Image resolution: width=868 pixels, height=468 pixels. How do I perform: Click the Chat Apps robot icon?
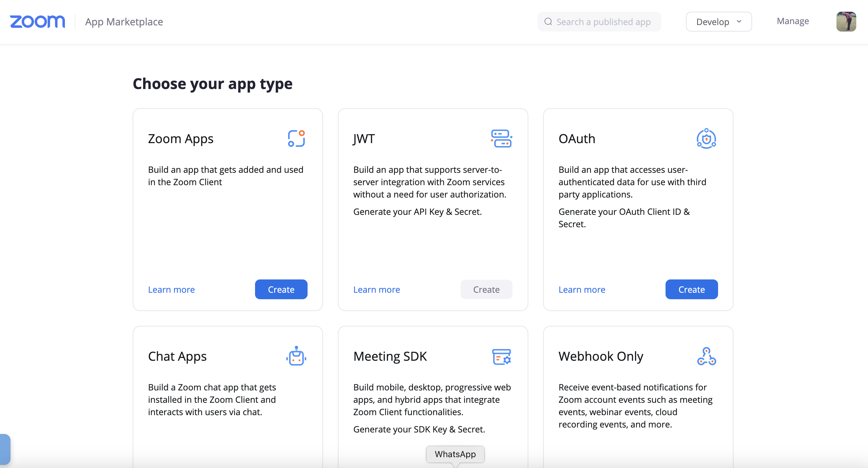pos(296,356)
